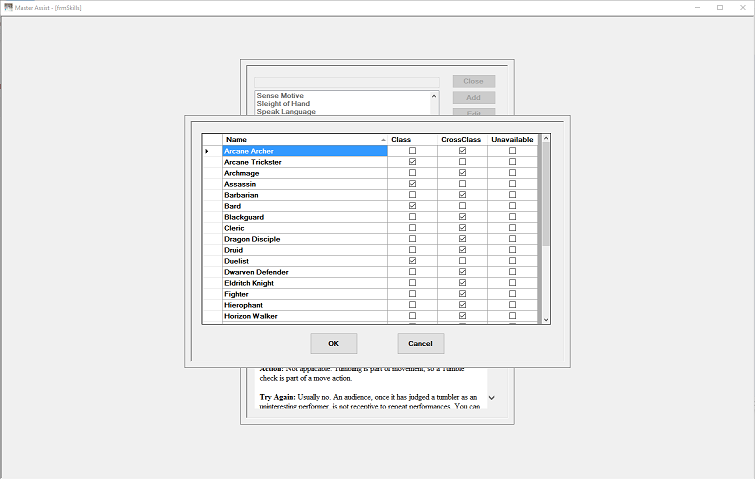Screen dimensions: 755x479
Task: Select Sleight of Hand in skills list
Action: tap(283, 104)
